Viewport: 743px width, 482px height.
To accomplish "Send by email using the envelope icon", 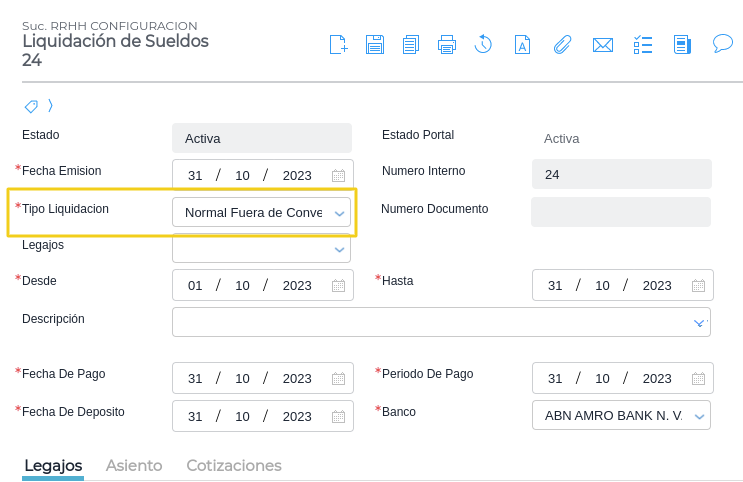I will [x=602, y=44].
